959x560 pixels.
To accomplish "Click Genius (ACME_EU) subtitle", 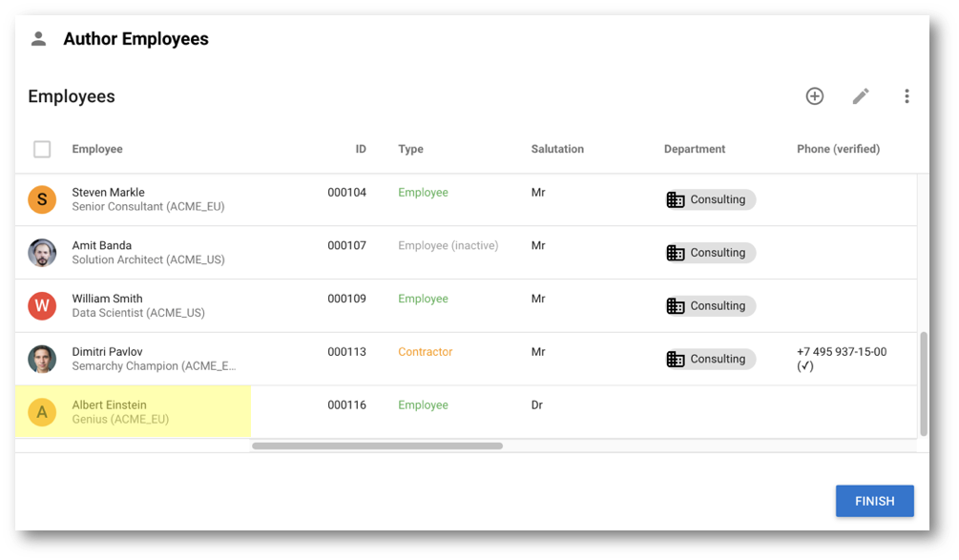I will [x=120, y=420].
